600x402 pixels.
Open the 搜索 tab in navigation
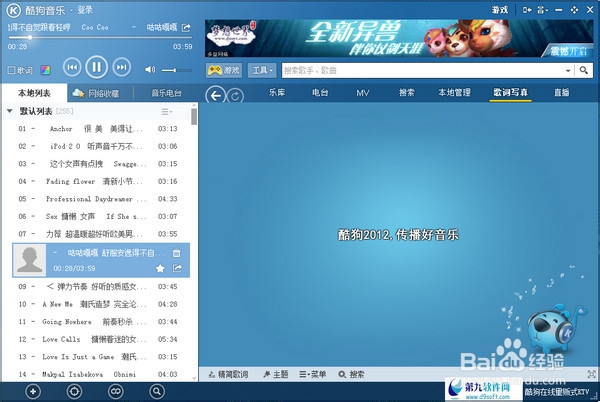coord(406,93)
